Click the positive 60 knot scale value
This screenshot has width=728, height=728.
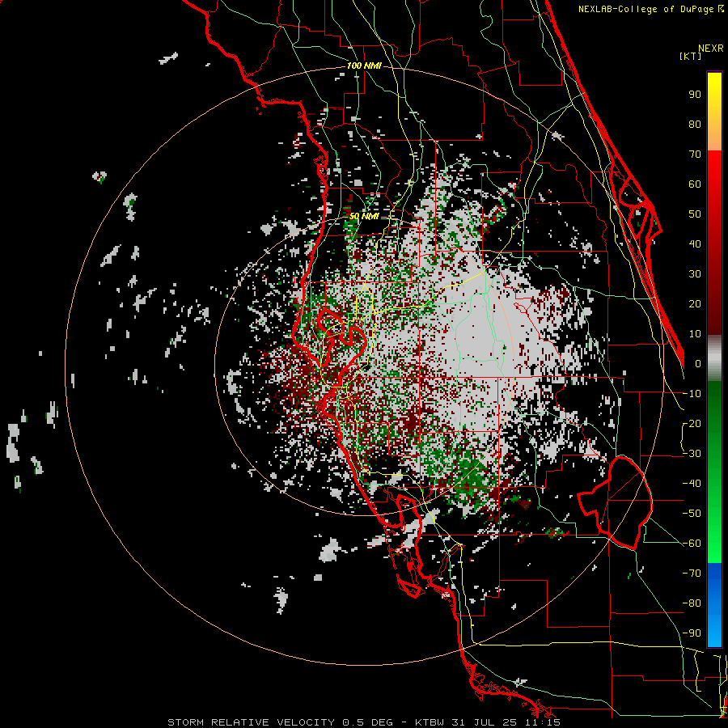pos(695,184)
